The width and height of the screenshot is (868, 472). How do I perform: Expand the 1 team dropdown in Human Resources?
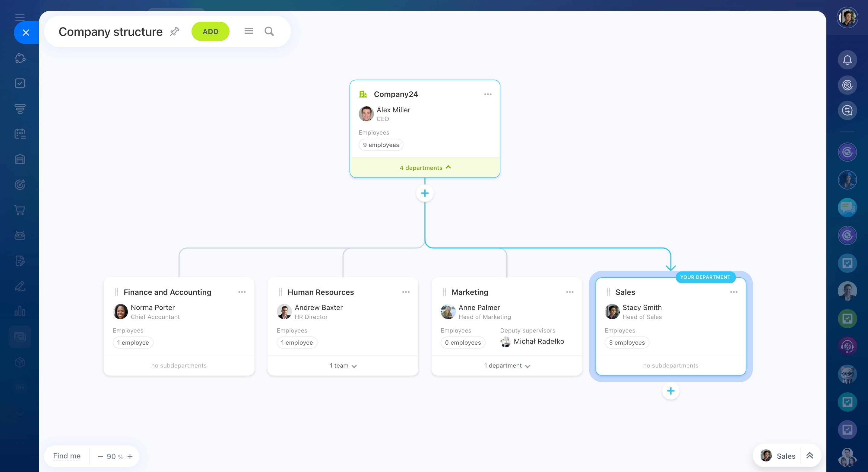(x=343, y=365)
